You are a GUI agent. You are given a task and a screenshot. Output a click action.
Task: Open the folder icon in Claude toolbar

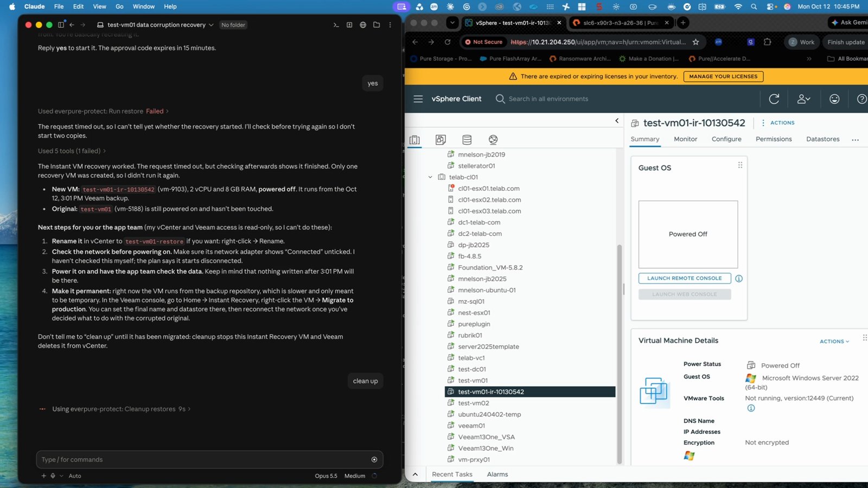(x=376, y=25)
